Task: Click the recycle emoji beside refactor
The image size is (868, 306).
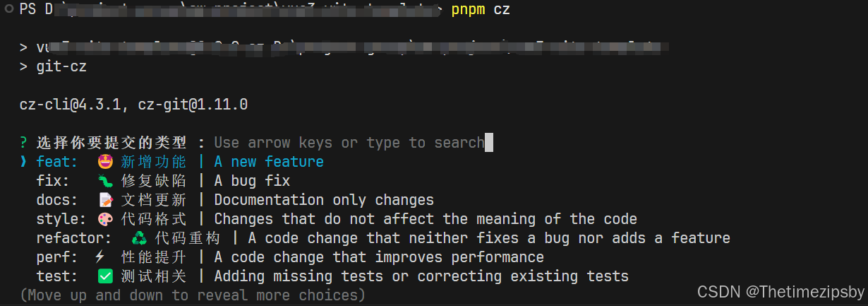Action: coord(140,238)
